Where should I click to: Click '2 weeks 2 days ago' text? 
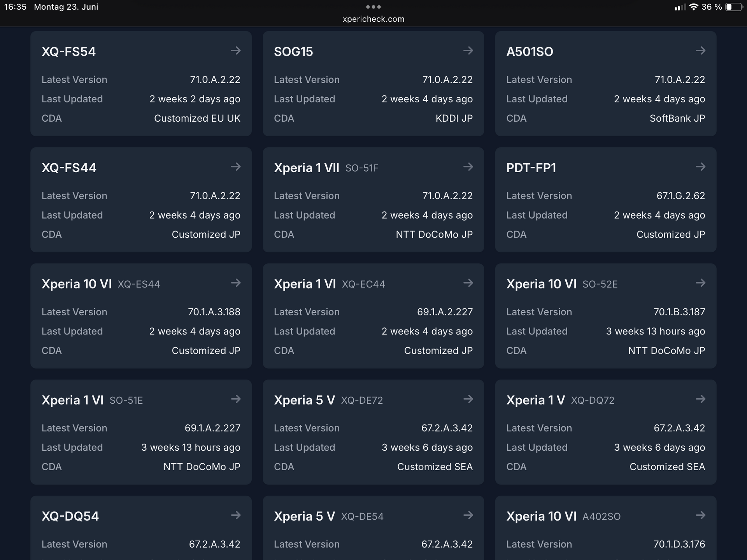pos(195,100)
